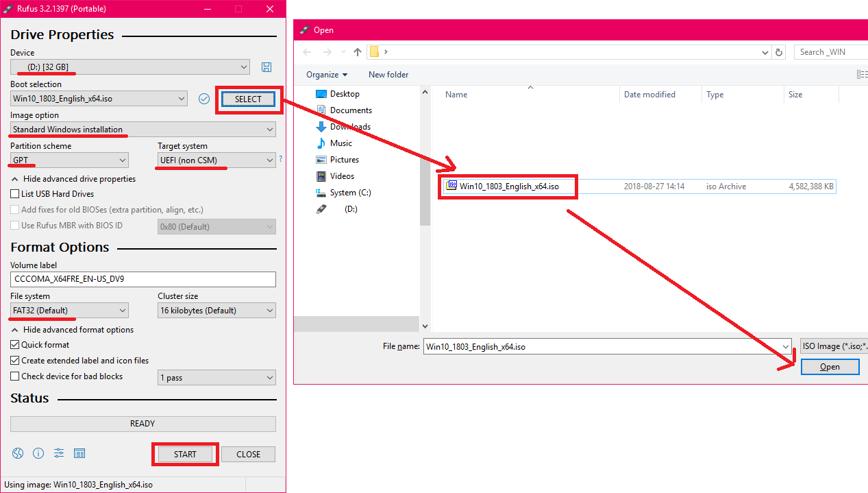Click the Volume label input field

tap(143, 279)
